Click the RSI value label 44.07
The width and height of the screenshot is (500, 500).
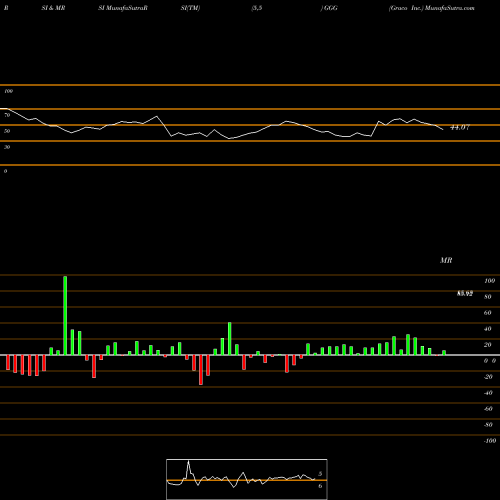pos(460,127)
